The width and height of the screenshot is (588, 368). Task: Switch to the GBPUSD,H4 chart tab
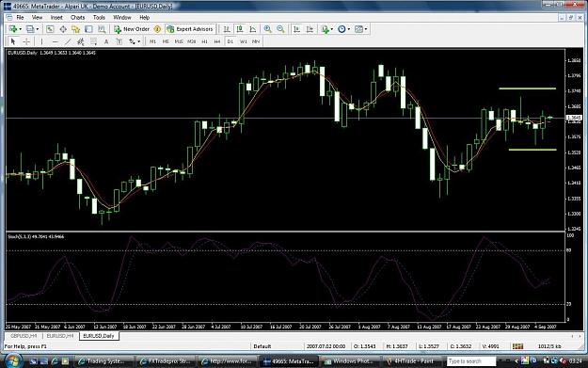pyautogui.click(x=24, y=336)
